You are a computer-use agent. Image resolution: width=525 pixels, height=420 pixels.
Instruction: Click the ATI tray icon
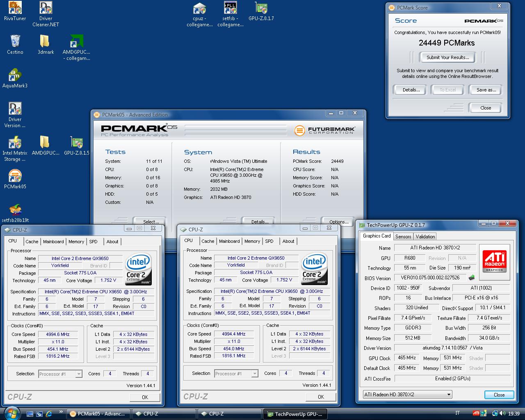tap(476, 413)
